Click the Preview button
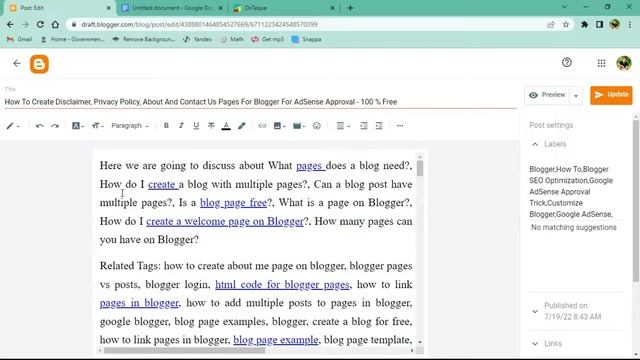 click(x=547, y=95)
